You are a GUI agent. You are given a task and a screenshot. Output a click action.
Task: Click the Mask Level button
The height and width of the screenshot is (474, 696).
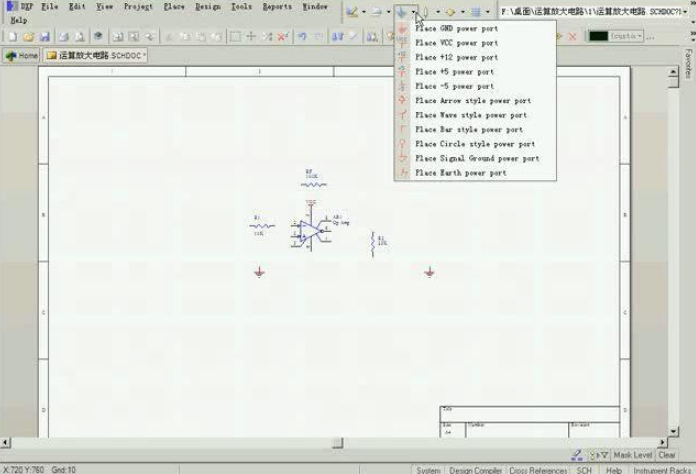632,455
